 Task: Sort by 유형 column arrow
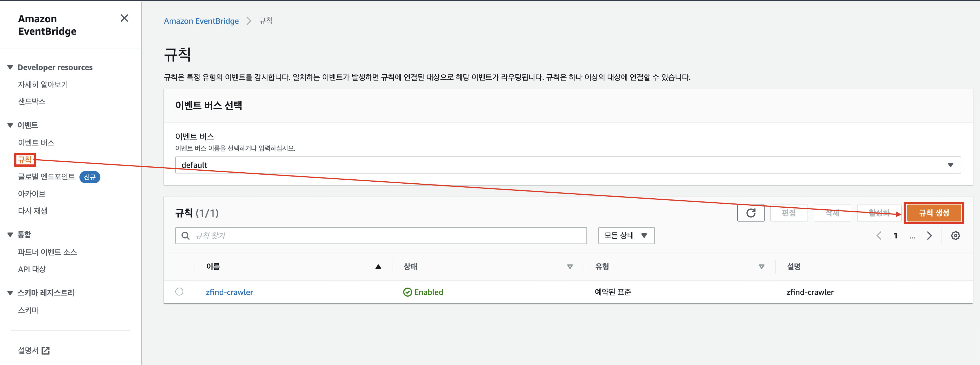point(761,266)
